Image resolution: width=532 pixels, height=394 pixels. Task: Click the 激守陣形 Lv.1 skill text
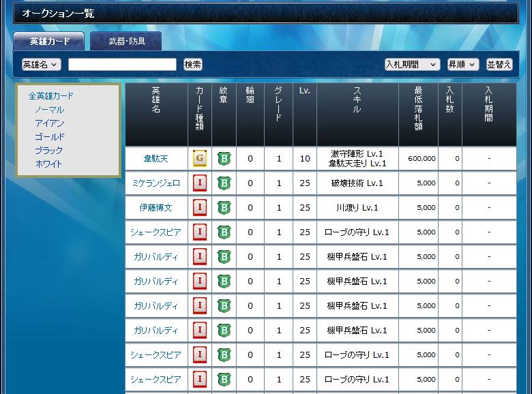click(x=357, y=153)
